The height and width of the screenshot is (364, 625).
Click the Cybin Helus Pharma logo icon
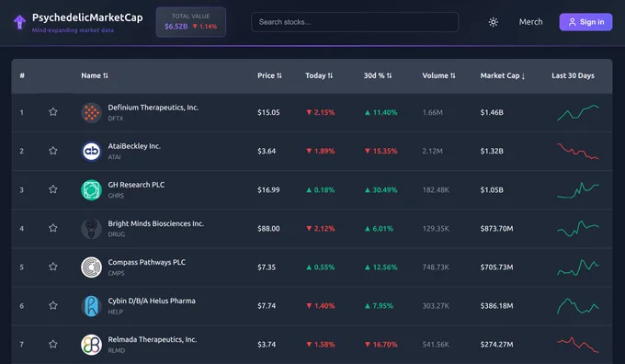[91, 306]
